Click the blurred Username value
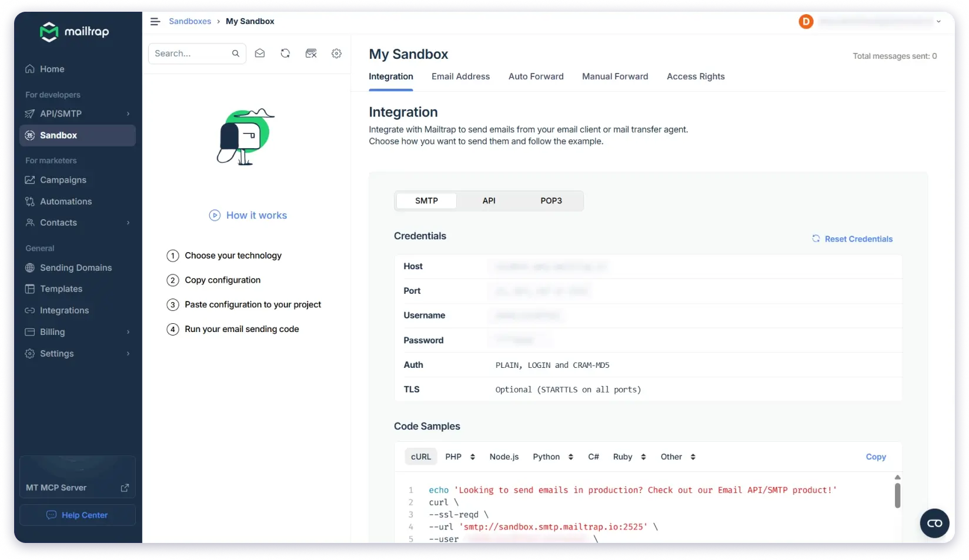This screenshot has width=969, height=560. click(x=527, y=316)
